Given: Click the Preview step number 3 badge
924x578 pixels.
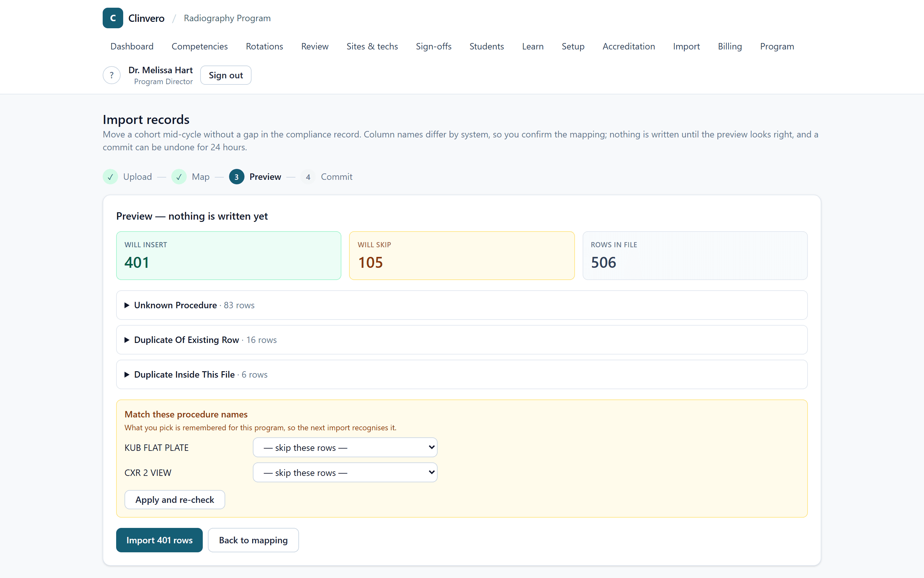Looking at the screenshot, I should (x=236, y=177).
